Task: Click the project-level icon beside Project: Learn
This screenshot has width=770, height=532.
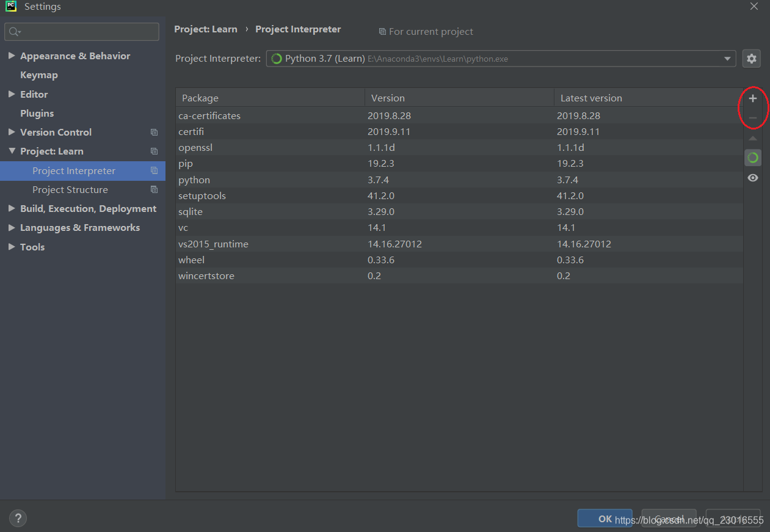Action: [x=154, y=151]
